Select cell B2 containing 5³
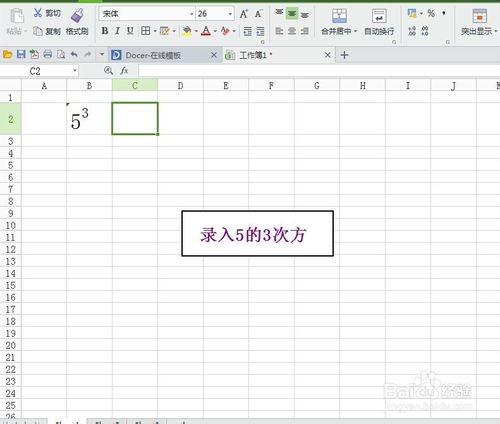This screenshot has width=500, height=424. 89,119
